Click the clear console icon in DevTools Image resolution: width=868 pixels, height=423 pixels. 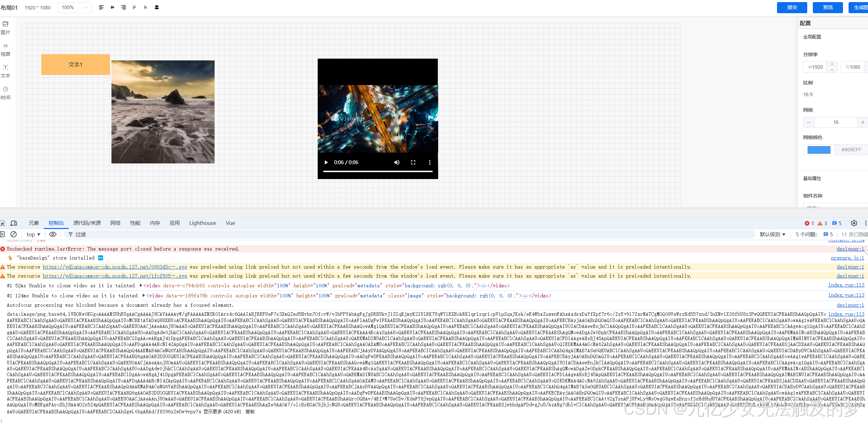pos(14,234)
